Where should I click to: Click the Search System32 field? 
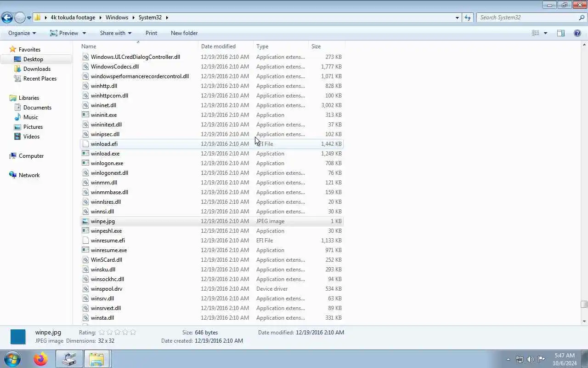(527, 17)
